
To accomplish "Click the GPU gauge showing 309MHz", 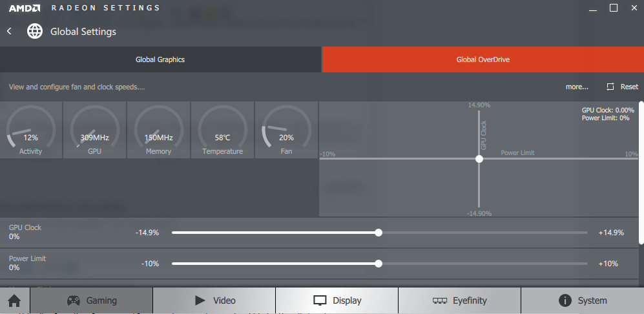I will [x=94, y=130].
